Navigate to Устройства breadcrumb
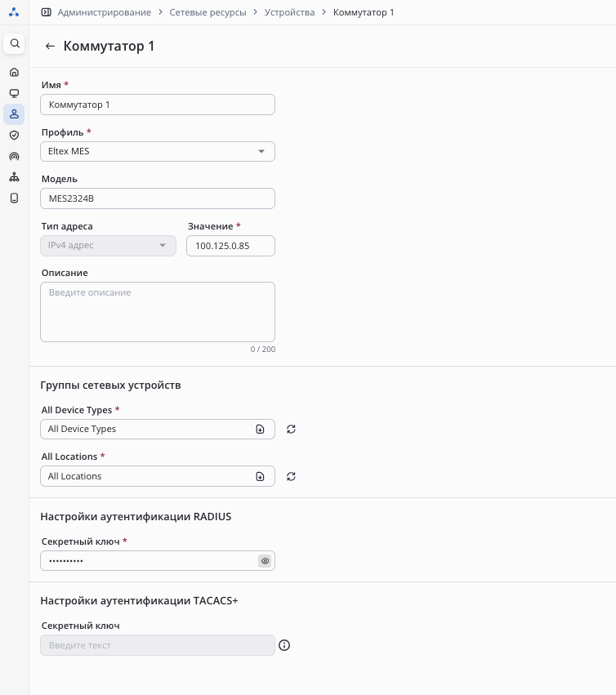Viewport: 616px width, 695px height. [289, 12]
